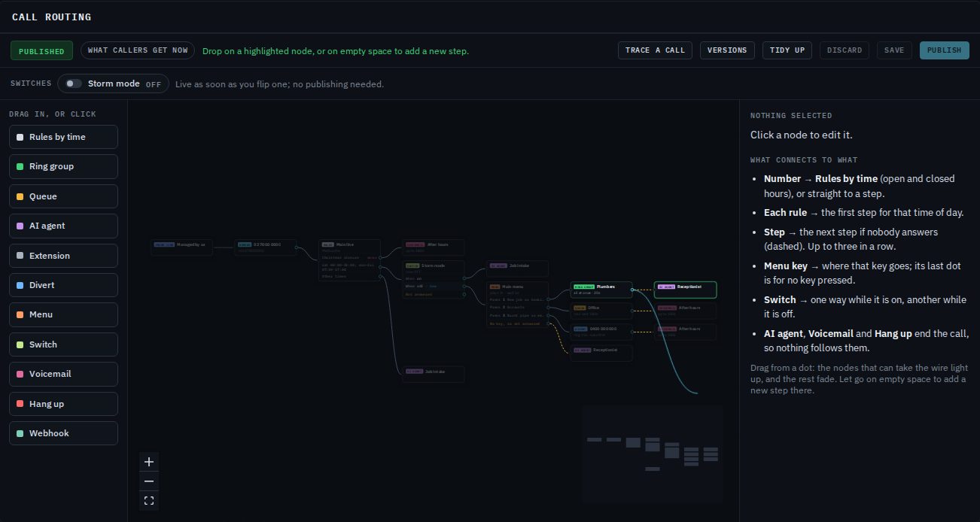The height and width of the screenshot is (522, 980).
Task: Add a Rules by time step
Action: point(63,137)
